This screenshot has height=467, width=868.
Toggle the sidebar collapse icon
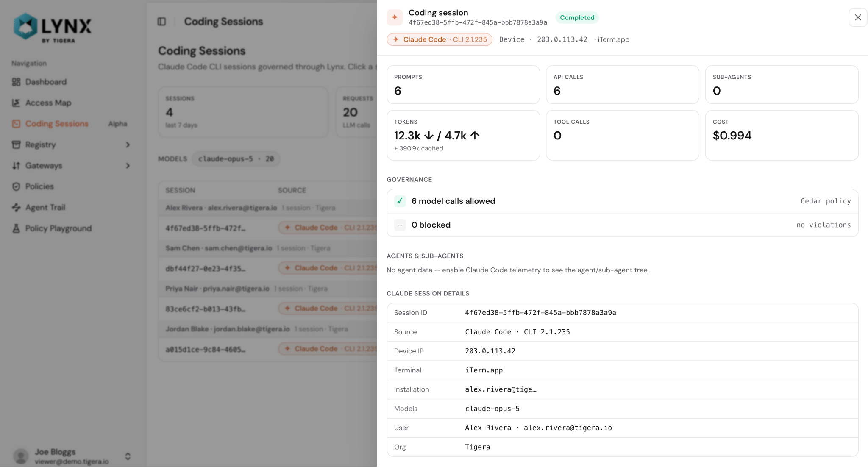(161, 22)
